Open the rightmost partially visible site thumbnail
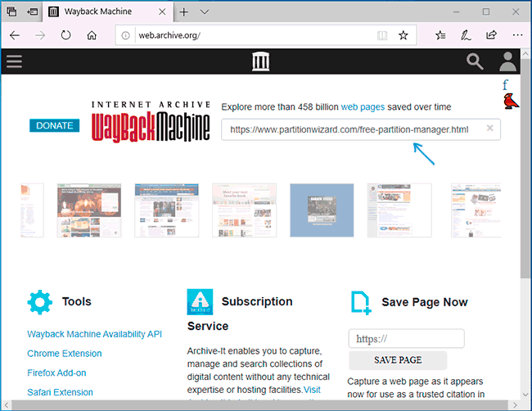The height and width of the screenshot is (411, 532). [476, 210]
